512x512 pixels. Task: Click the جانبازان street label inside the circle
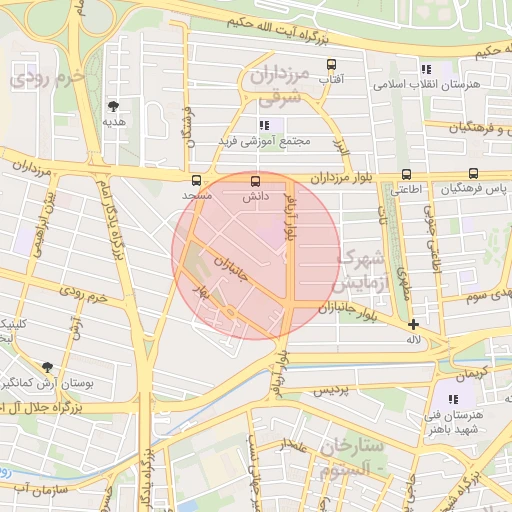coord(231,268)
